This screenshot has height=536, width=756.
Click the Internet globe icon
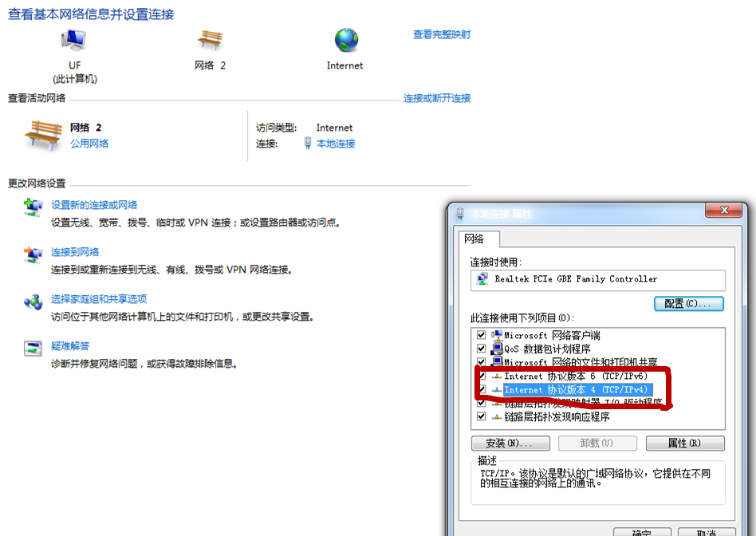coord(345,41)
